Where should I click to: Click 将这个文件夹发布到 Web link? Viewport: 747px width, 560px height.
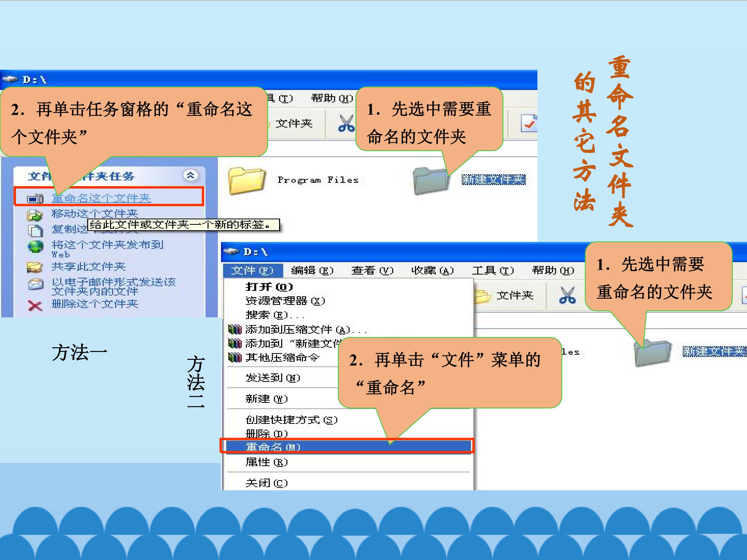(x=107, y=249)
